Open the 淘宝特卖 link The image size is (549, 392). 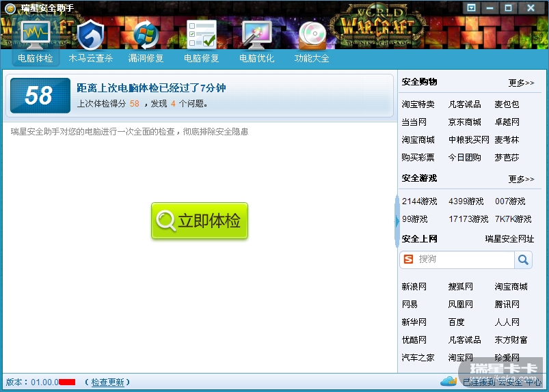pos(418,104)
